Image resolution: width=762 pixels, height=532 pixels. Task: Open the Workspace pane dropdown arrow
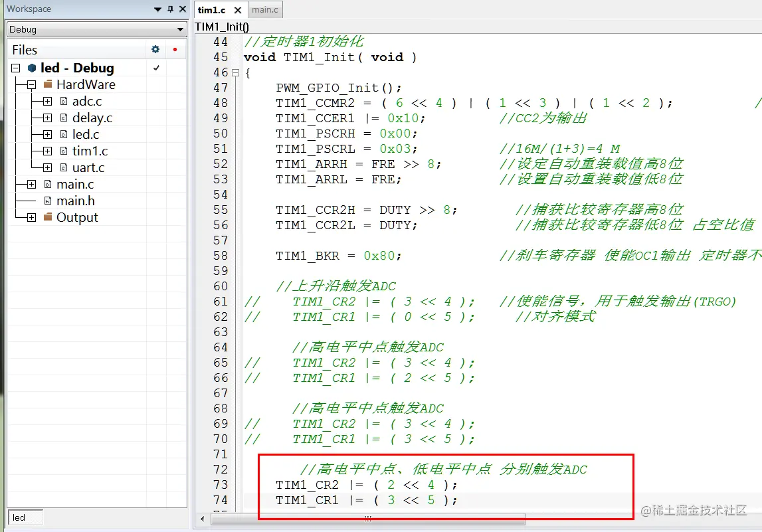pos(157,9)
